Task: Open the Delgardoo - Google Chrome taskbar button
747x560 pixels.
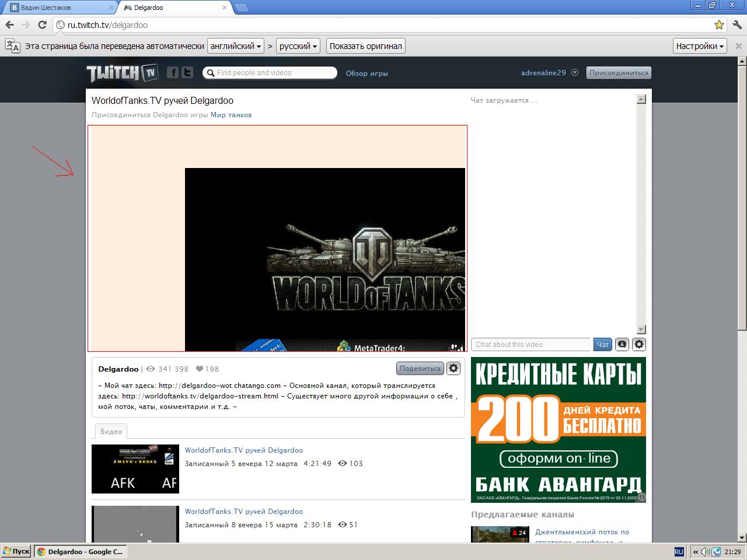Action: click(x=81, y=551)
